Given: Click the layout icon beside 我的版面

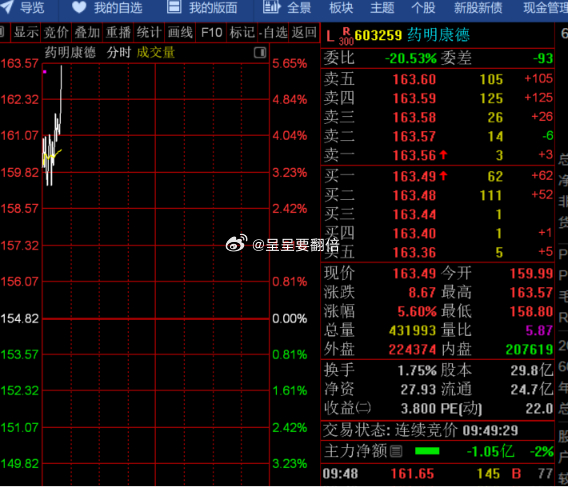Looking at the screenshot, I should click(174, 7).
